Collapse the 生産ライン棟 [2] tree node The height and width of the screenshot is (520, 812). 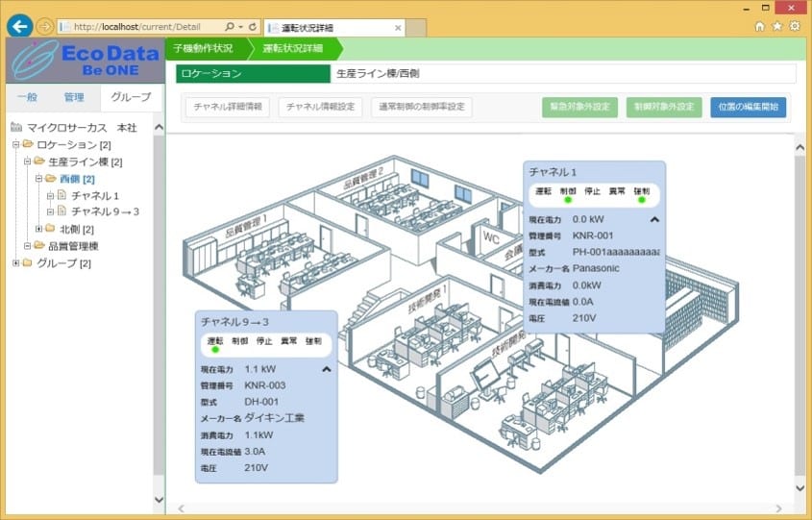[x=28, y=161]
